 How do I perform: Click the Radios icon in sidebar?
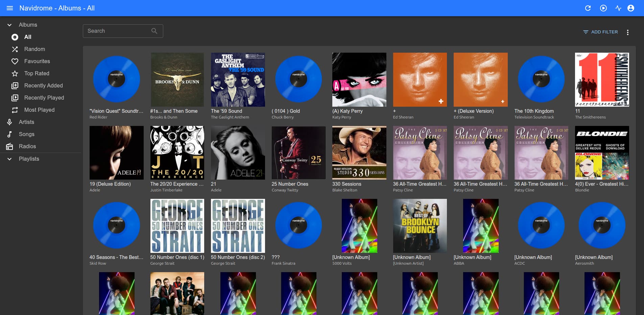pos(9,147)
